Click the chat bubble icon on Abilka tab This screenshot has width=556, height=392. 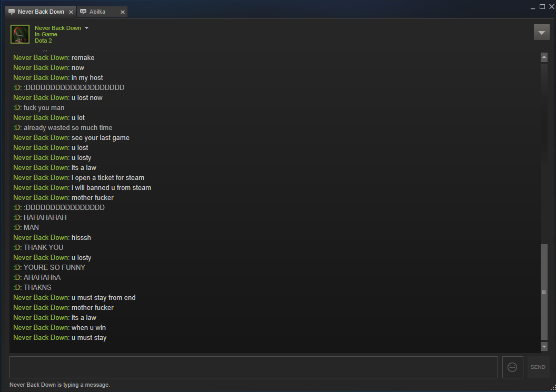point(83,12)
